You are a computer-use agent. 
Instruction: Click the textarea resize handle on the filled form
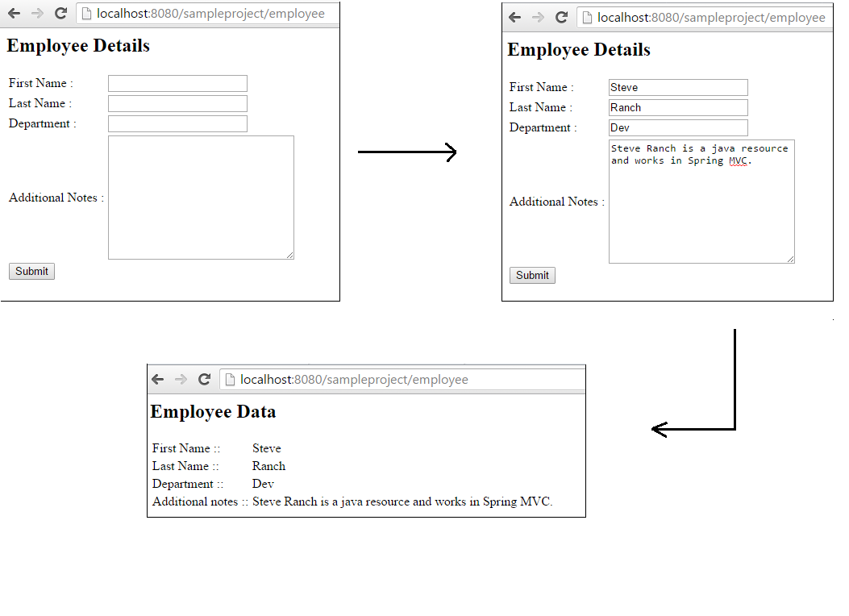(791, 259)
